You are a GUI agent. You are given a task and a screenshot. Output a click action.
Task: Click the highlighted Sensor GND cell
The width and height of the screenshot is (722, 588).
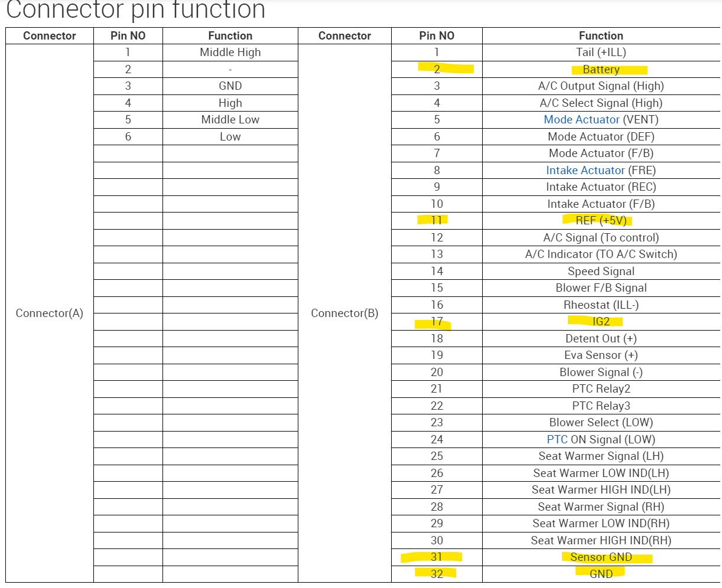click(601, 557)
